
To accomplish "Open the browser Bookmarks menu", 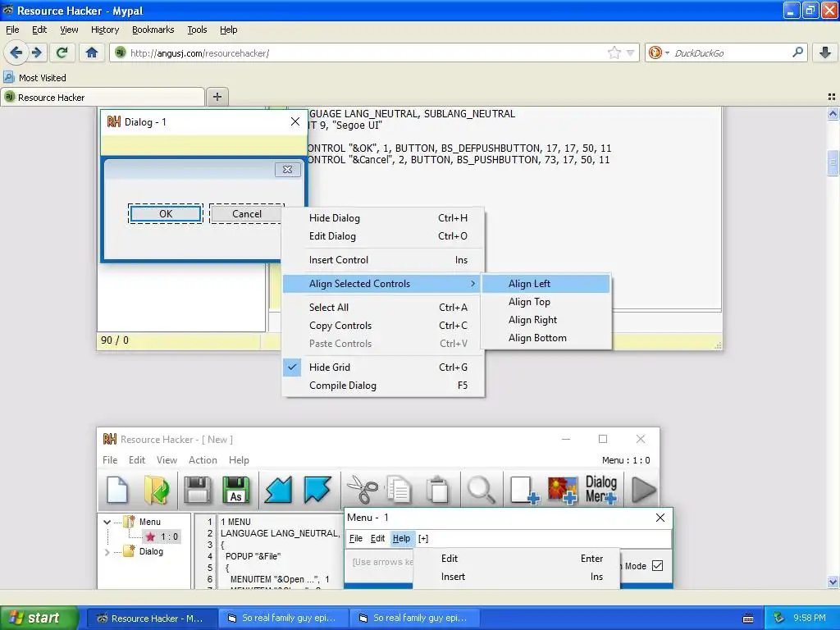I will (x=153, y=30).
